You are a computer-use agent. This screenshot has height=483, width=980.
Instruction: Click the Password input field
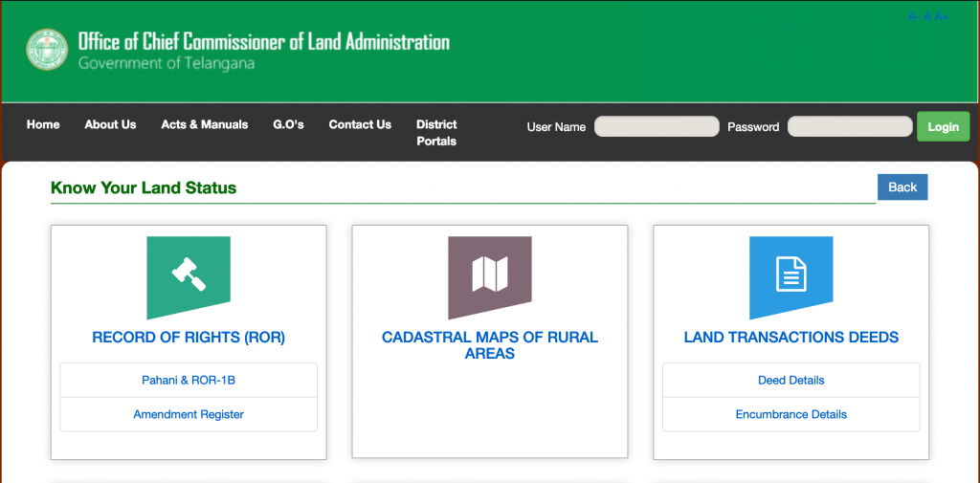pyautogui.click(x=850, y=126)
